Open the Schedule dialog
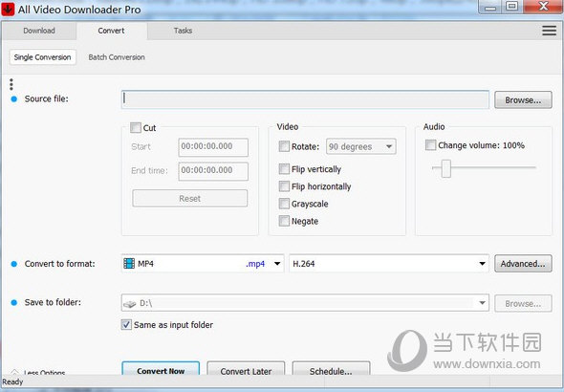 coord(331,369)
